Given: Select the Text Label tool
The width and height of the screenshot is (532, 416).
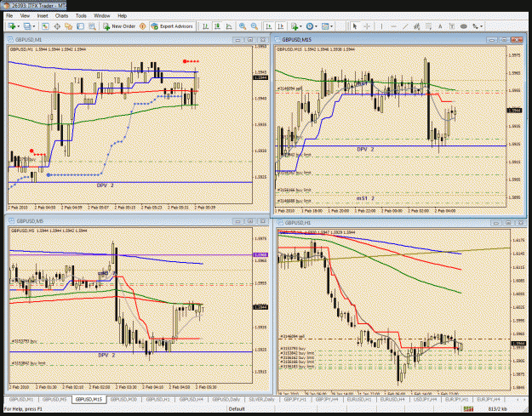Looking at the screenshot, I should point(452,26).
